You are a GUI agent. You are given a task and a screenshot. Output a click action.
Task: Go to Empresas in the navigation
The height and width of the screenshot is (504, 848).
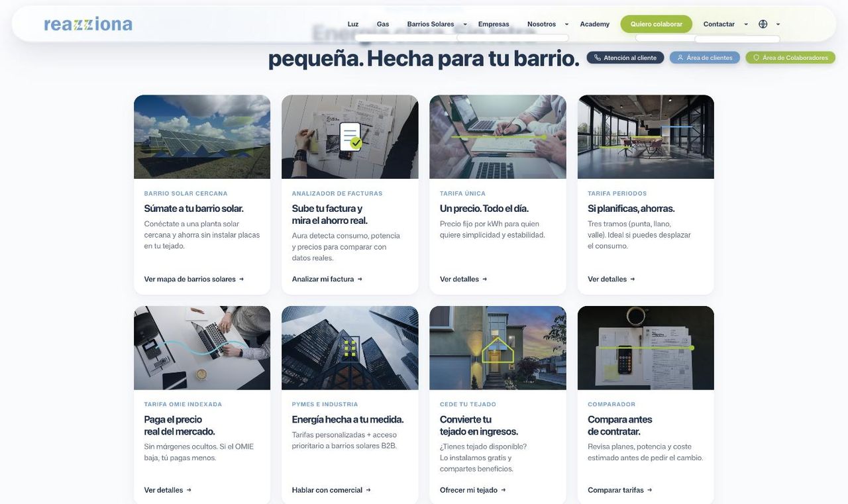[494, 24]
